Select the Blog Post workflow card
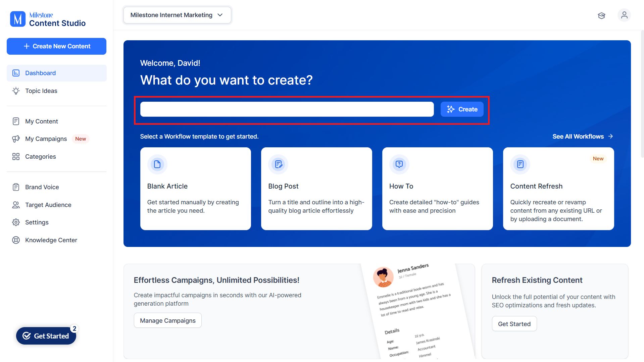The height and width of the screenshot is (362, 644). [x=316, y=189]
